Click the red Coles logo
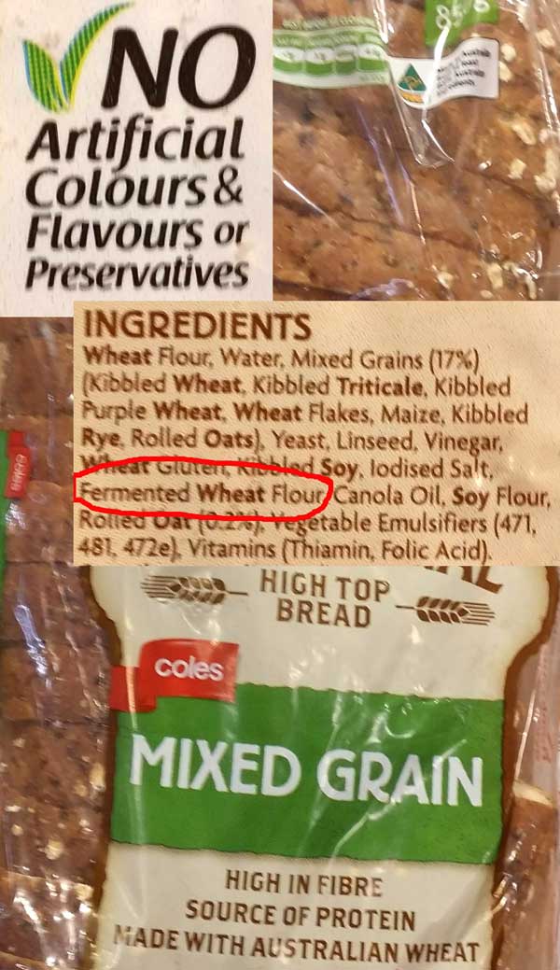The image size is (560, 970). (175, 674)
